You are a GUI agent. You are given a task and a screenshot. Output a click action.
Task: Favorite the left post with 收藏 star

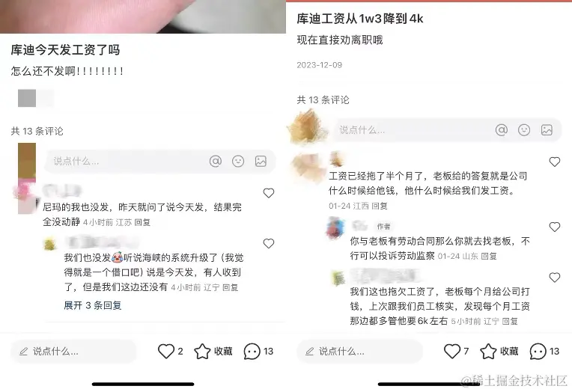click(x=213, y=352)
